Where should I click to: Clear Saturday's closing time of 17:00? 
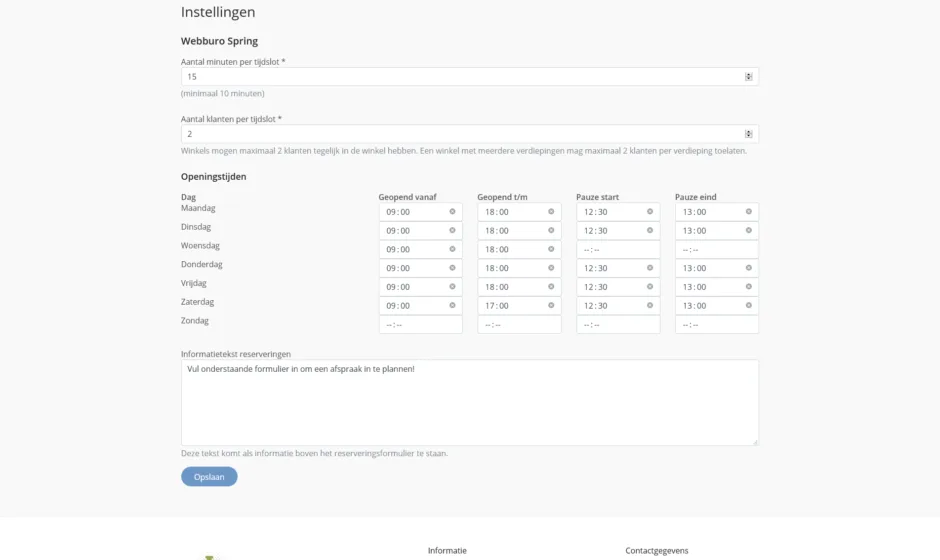coord(551,306)
